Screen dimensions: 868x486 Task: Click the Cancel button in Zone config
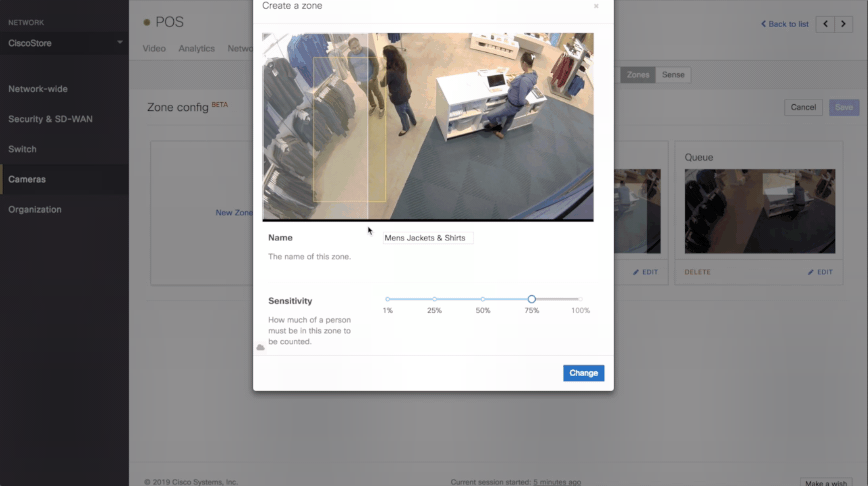[x=803, y=107]
